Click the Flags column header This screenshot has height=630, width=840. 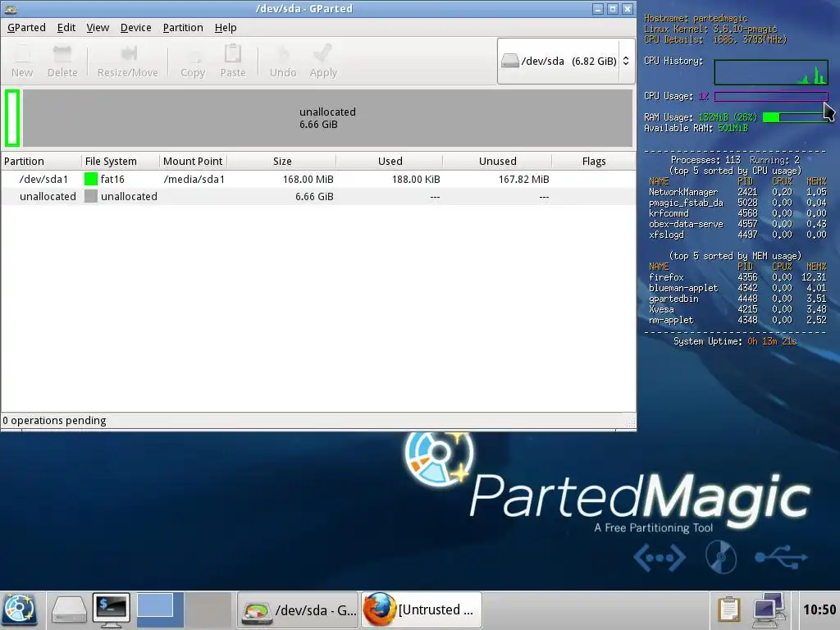pyautogui.click(x=594, y=162)
